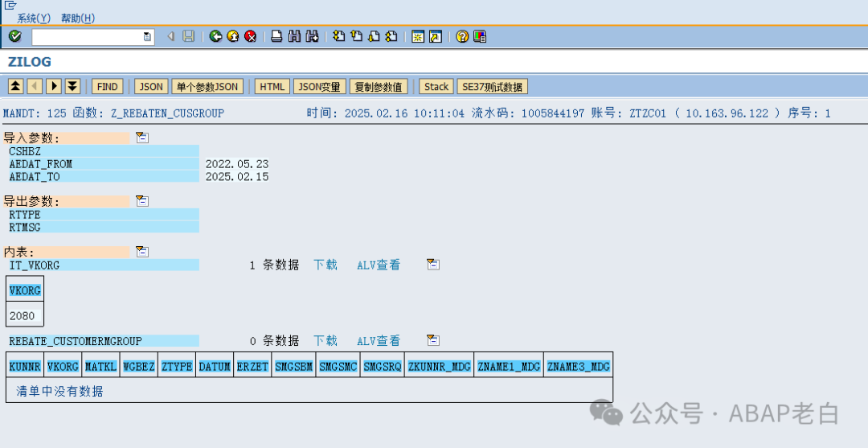The width and height of the screenshot is (868, 448).
Task: Click the Stack button
Action: [436, 86]
